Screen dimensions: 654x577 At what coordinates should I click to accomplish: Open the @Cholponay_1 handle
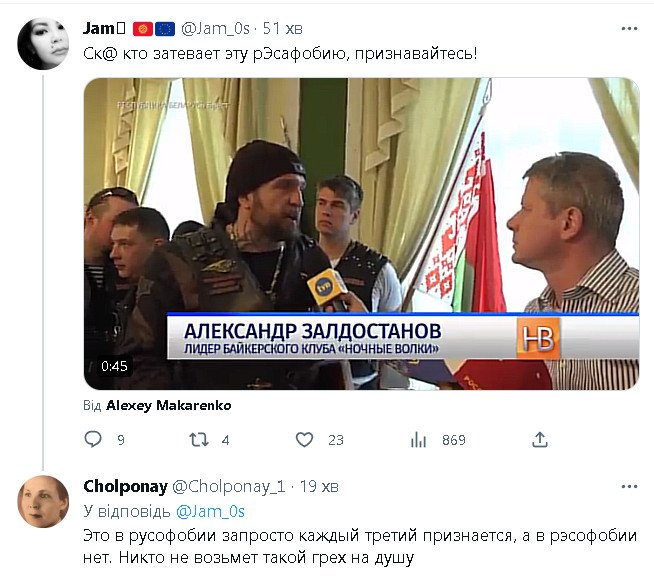[x=229, y=486]
